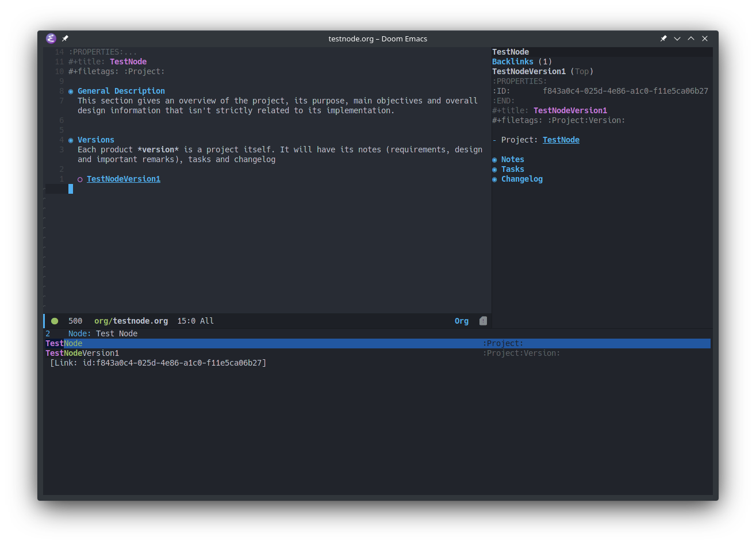Click the green buffer status circle in the modeline
Viewport: 756px width, 545px height.
pyautogui.click(x=55, y=321)
